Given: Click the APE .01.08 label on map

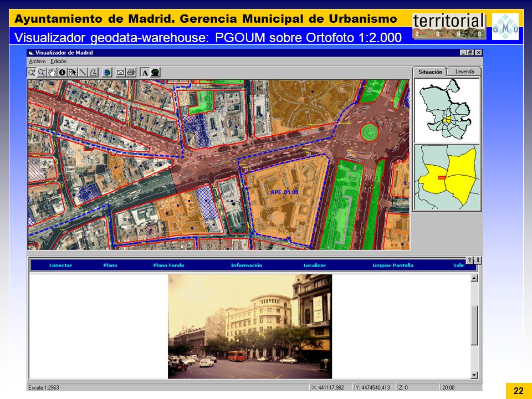Looking at the screenshot, I should (284, 192).
